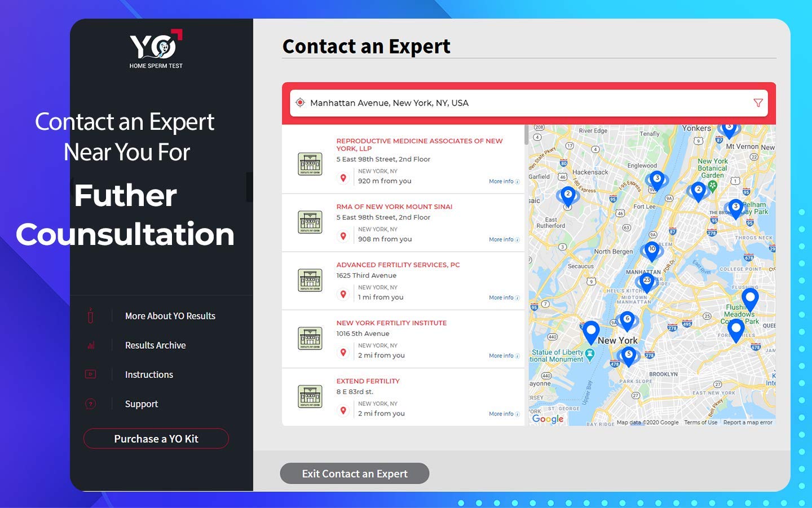Go to the Instructions menu item

(x=149, y=375)
